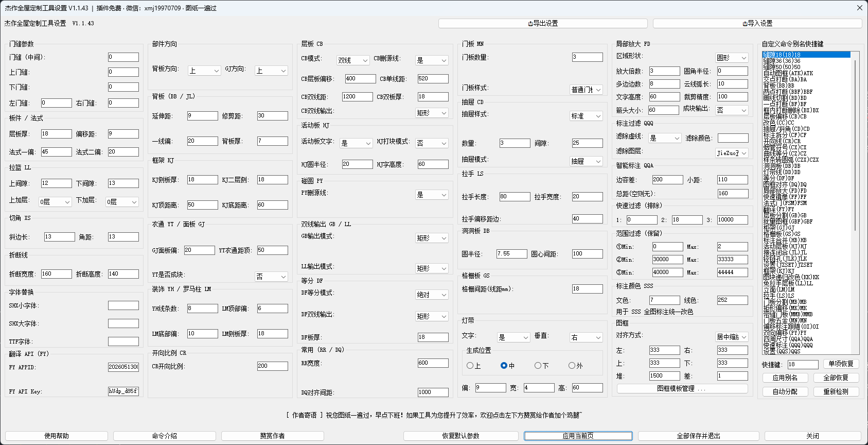The image size is (868, 445).
Task: Open the 滤除虚线 dropdown
Action: coord(664,138)
